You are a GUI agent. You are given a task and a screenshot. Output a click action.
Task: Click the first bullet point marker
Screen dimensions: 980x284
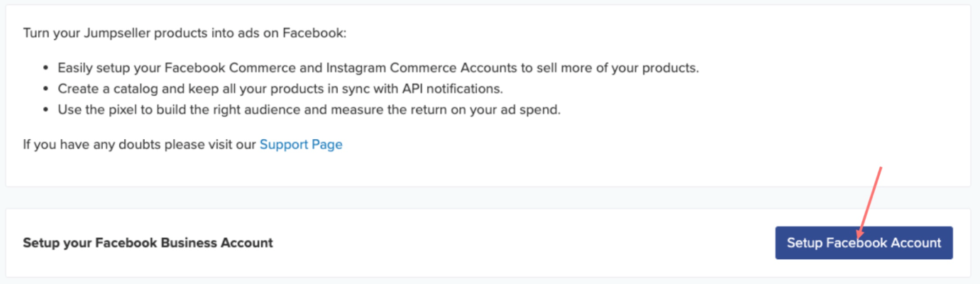pyautogui.click(x=45, y=69)
